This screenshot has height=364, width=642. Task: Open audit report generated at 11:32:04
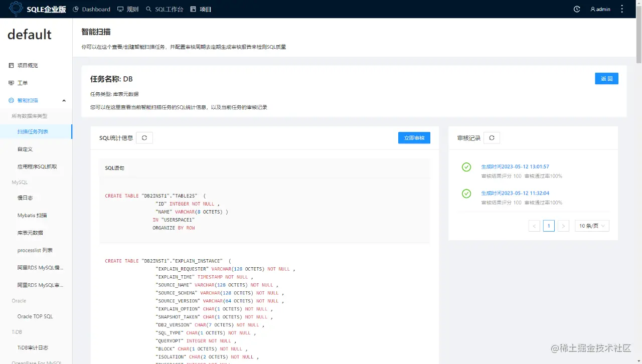point(515,193)
